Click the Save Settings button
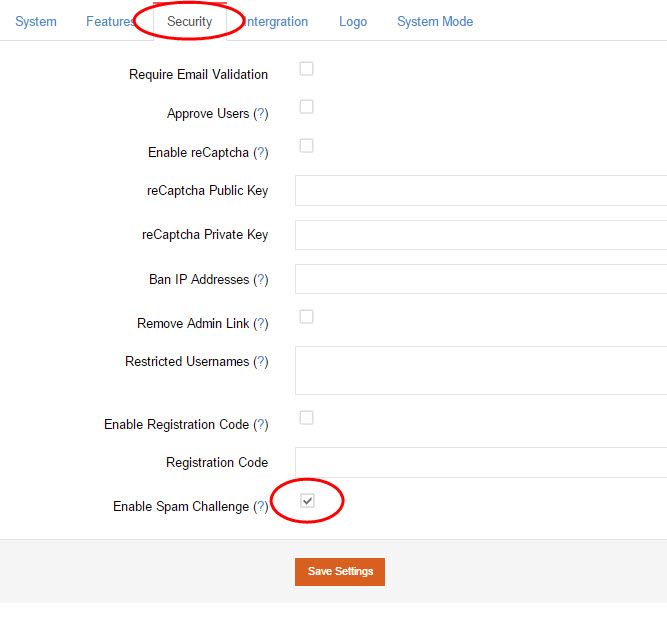The height and width of the screenshot is (622, 667). pyautogui.click(x=340, y=572)
